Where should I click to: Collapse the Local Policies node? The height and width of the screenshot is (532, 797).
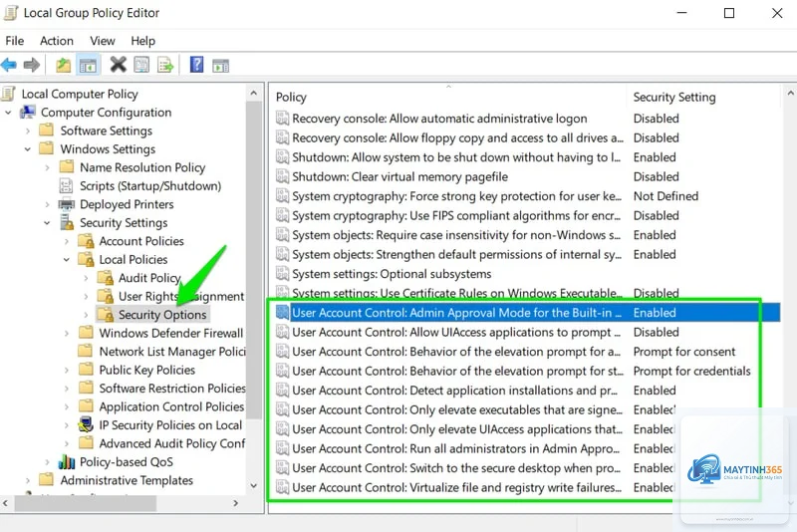[x=67, y=260]
